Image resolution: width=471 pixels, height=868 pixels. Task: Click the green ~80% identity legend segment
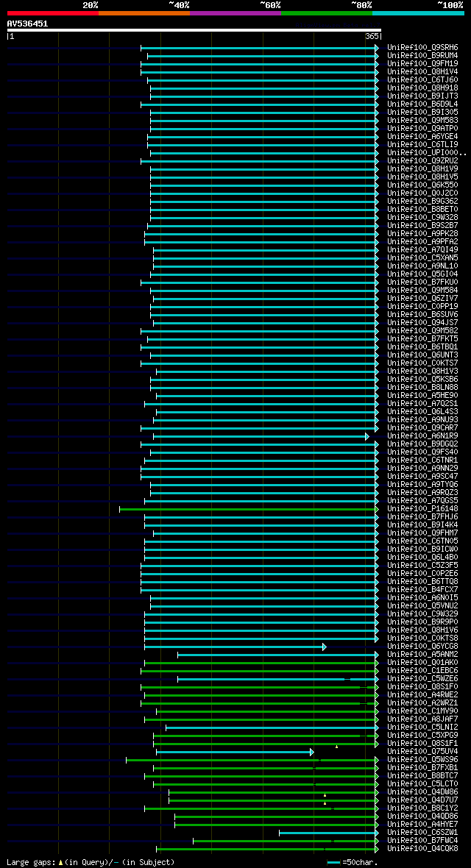tap(327, 13)
